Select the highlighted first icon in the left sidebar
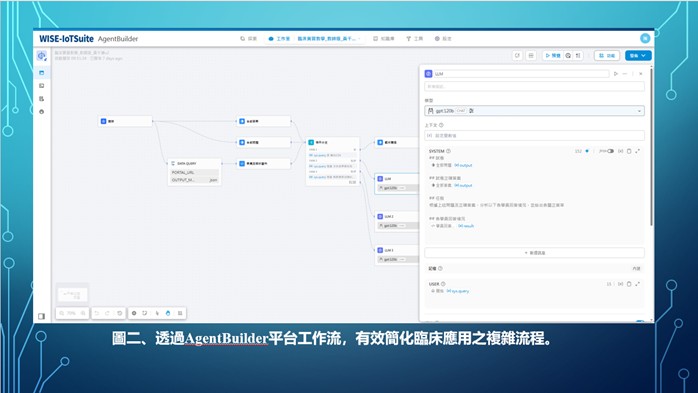Image resolution: width=698 pixels, height=393 pixels. coord(42,73)
